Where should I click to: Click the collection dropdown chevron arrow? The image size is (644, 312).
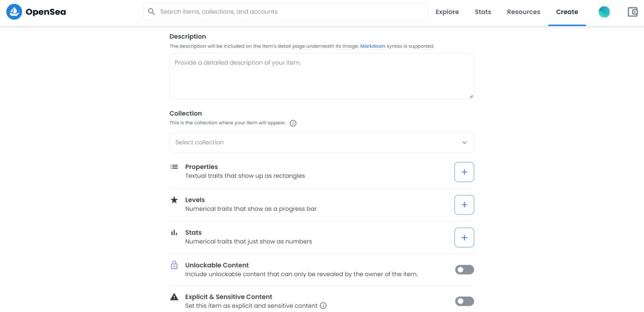click(464, 142)
